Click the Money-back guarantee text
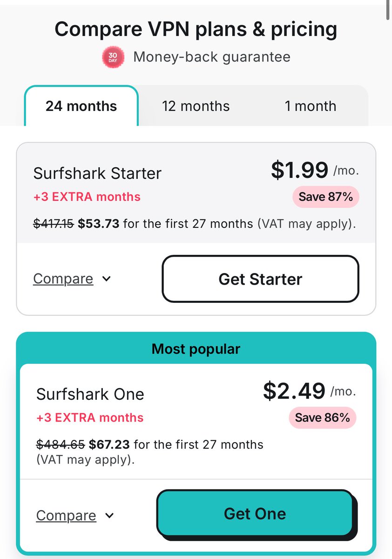Viewport: 392px width, 559px height. [x=212, y=57]
